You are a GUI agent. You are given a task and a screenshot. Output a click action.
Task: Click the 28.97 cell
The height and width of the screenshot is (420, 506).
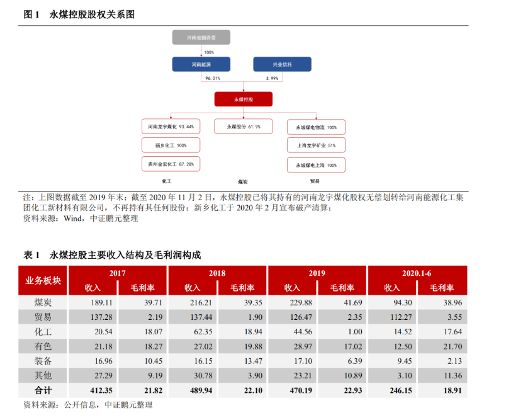click(x=292, y=346)
